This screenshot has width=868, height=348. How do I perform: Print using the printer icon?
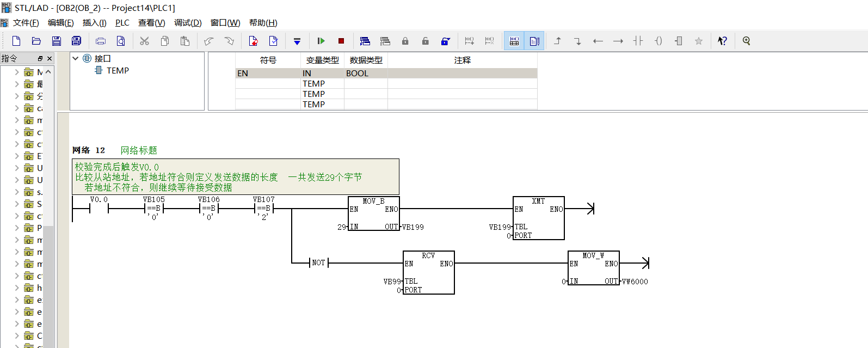coord(101,41)
